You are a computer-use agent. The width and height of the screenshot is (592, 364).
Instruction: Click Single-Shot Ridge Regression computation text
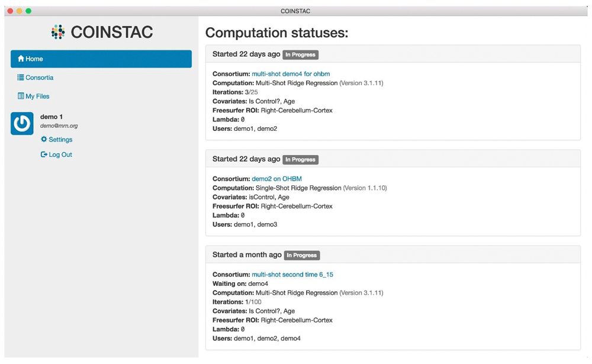tap(298, 188)
